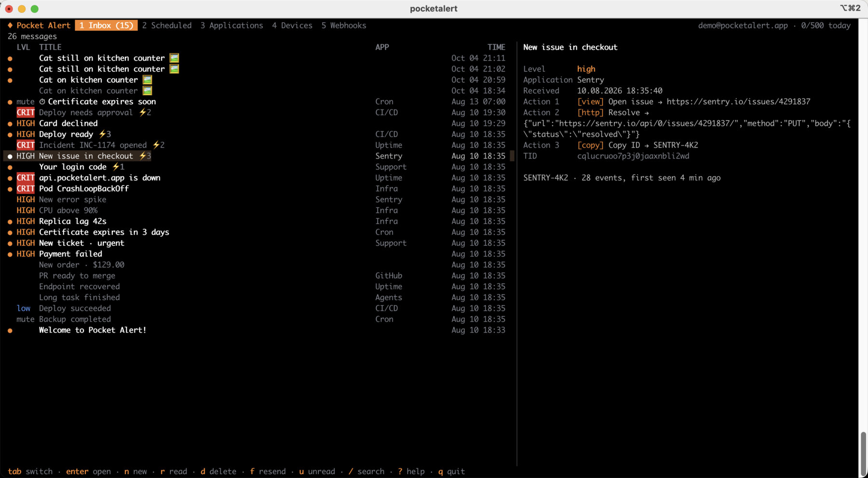
Task: Open image icon on 18:34 cat message
Action: click(147, 91)
